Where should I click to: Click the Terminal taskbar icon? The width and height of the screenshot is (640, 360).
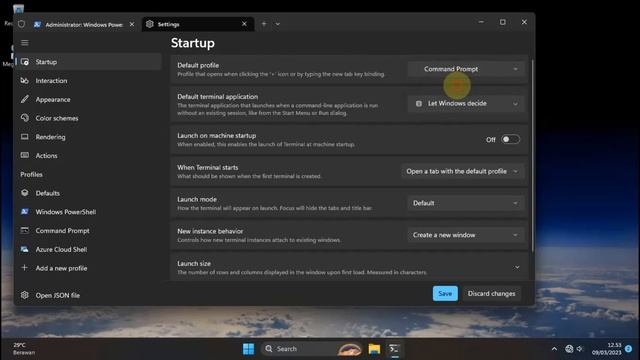point(394,349)
